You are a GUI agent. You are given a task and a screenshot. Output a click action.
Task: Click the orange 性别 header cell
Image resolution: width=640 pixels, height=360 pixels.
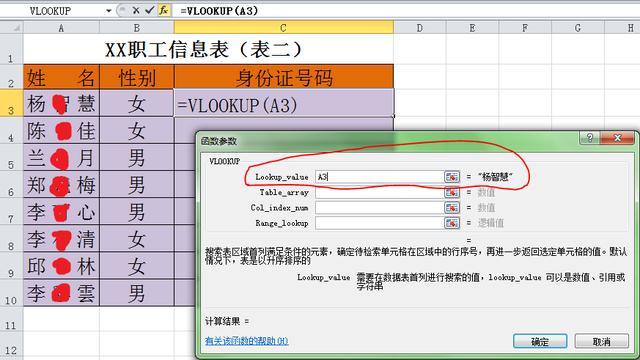pos(137,77)
